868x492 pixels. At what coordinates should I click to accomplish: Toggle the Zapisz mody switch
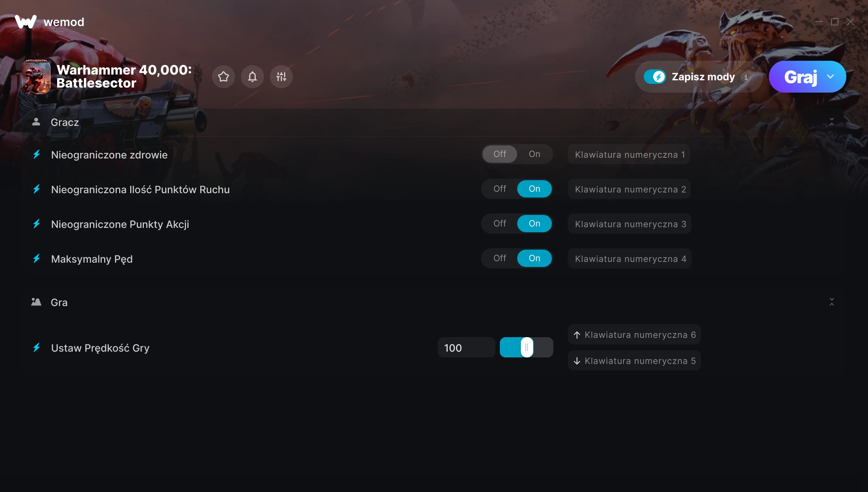pos(655,77)
